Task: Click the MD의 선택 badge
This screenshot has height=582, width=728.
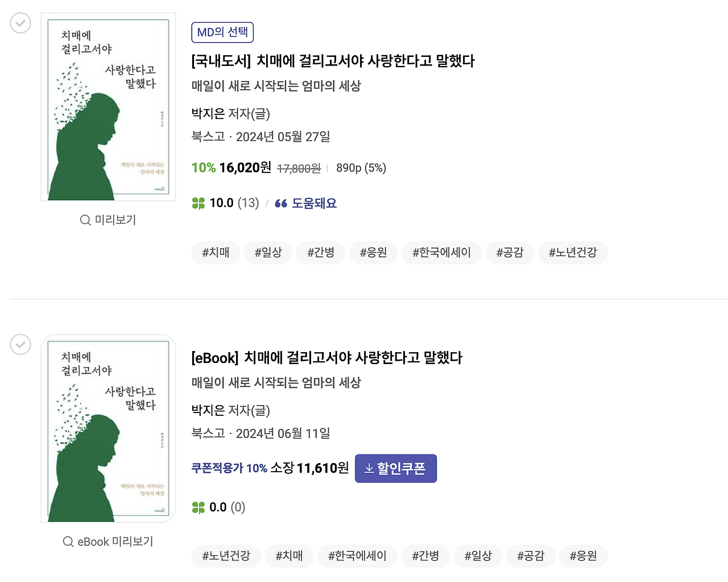Action: coord(222,32)
